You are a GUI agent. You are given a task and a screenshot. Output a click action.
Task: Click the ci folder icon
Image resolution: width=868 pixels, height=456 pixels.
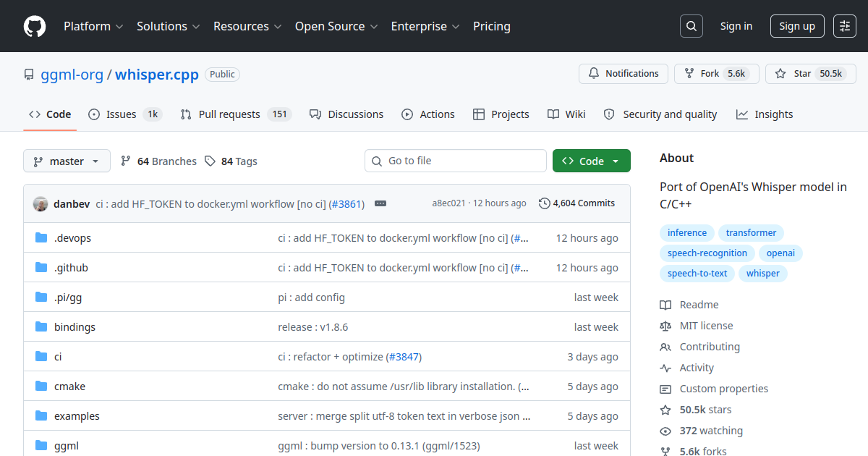pos(41,357)
